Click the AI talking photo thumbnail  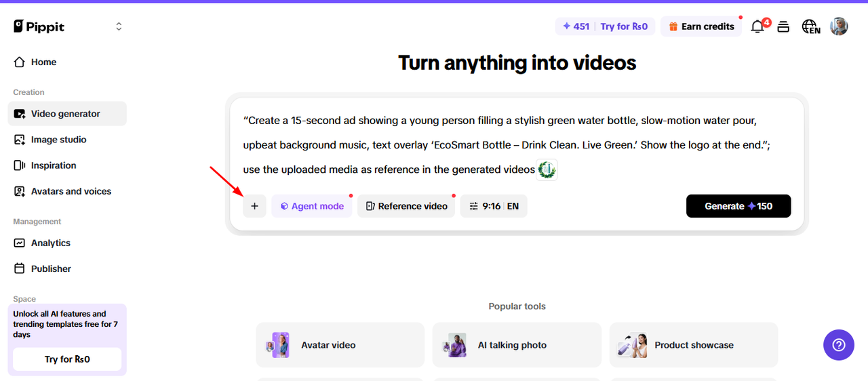click(455, 345)
